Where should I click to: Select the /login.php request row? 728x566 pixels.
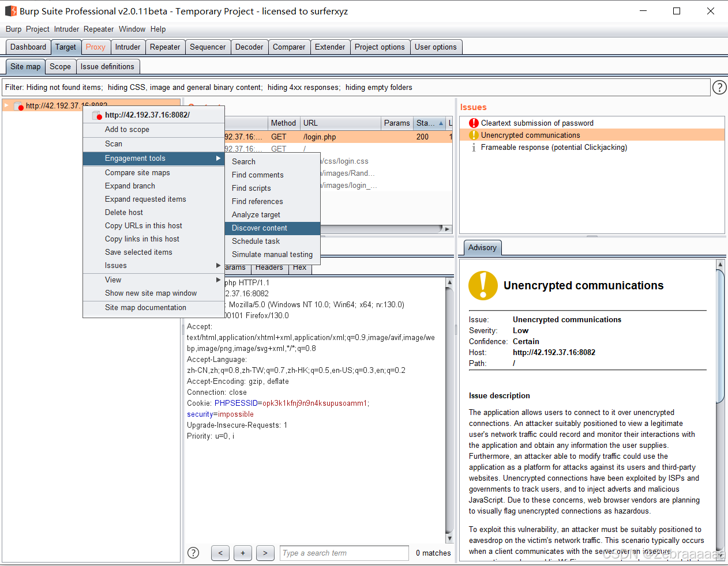tap(338, 137)
